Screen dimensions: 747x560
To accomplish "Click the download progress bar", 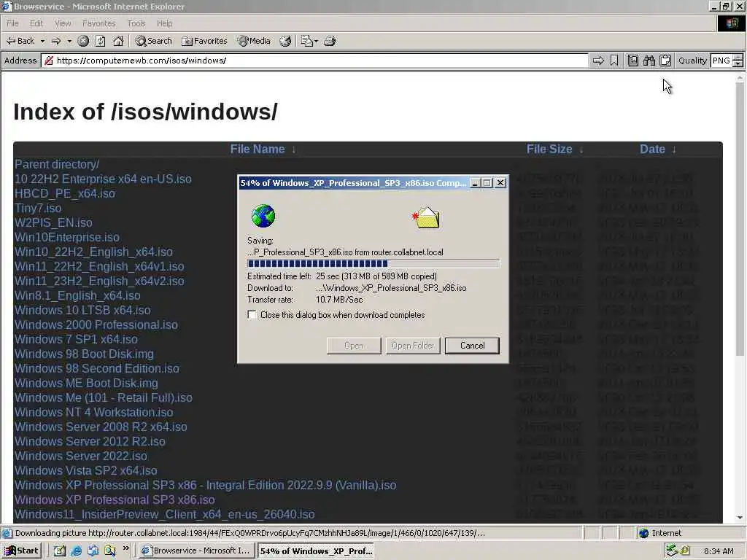I will click(x=373, y=263).
